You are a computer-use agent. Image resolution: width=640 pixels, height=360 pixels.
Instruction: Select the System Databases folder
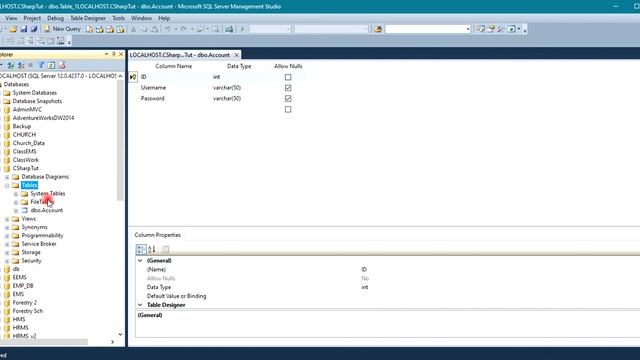(35, 93)
